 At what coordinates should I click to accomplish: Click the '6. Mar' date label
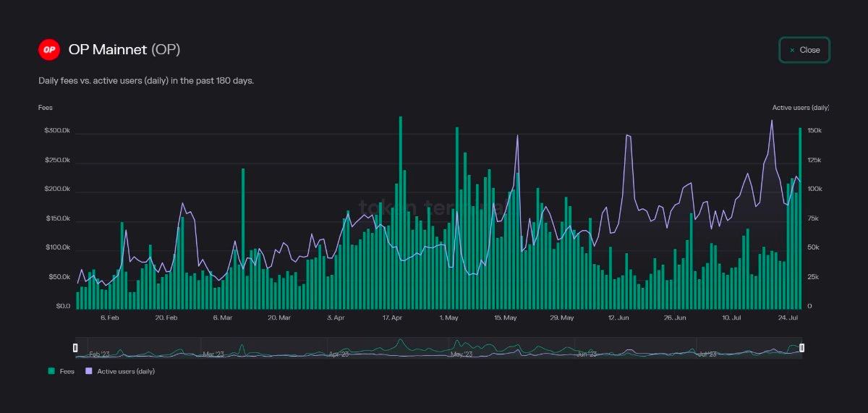pos(223,318)
